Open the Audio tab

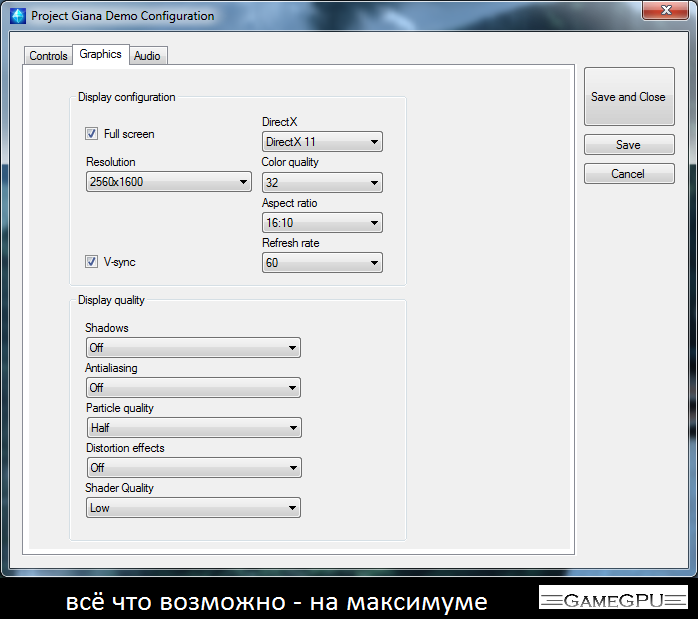(x=148, y=56)
